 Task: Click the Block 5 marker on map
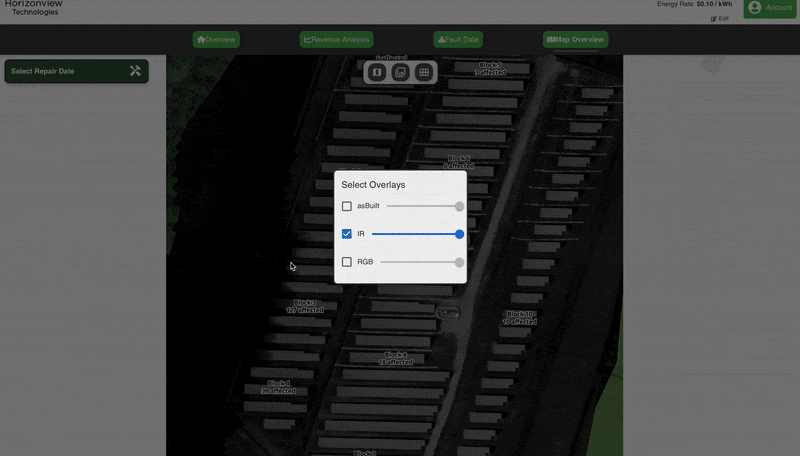point(490,69)
